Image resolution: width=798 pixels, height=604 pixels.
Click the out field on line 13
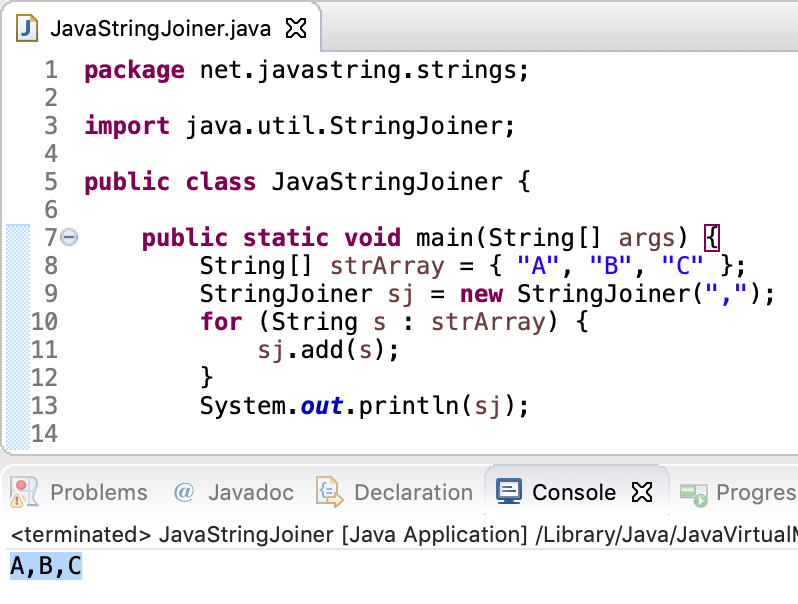pyautogui.click(x=321, y=406)
